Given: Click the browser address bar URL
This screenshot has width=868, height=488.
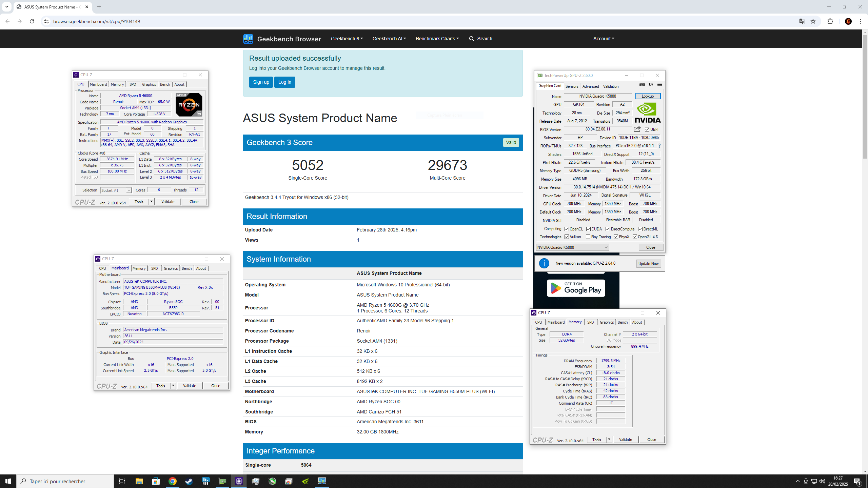Looking at the screenshot, I should (97, 21).
